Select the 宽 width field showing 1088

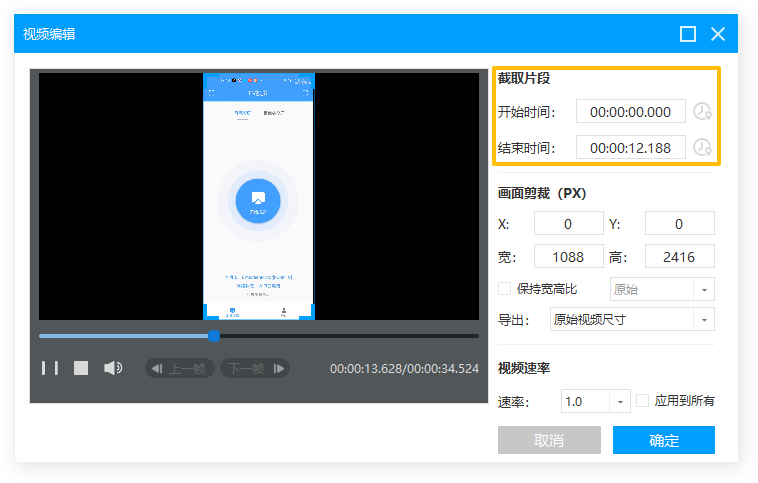(x=568, y=257)
